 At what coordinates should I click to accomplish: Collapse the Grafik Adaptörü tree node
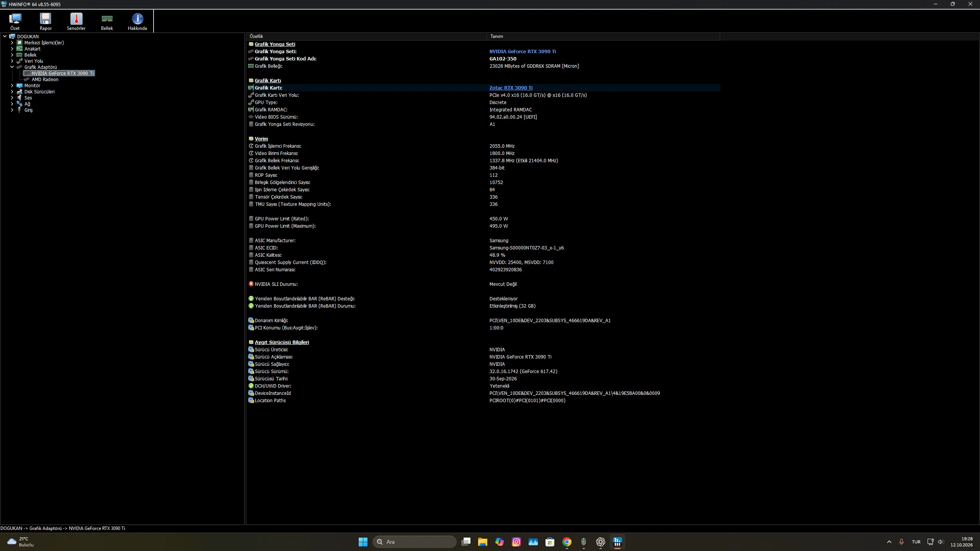click(x=12, y=67)
